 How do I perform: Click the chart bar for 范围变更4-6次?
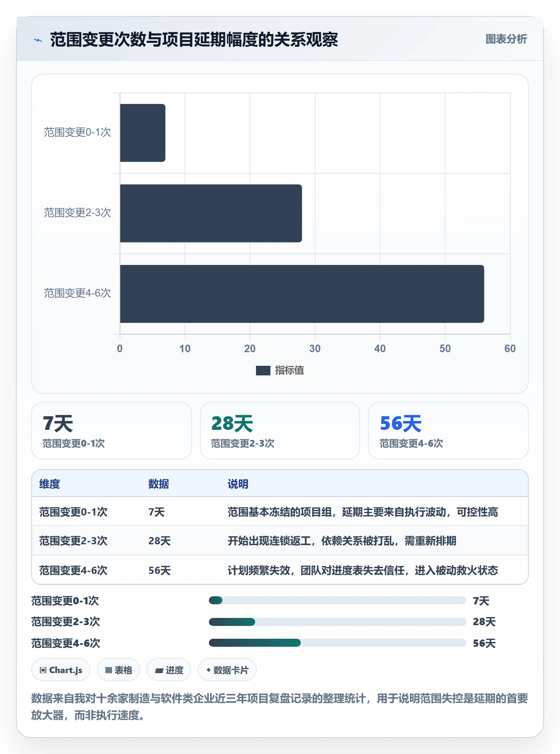click(x=302, y=294)
